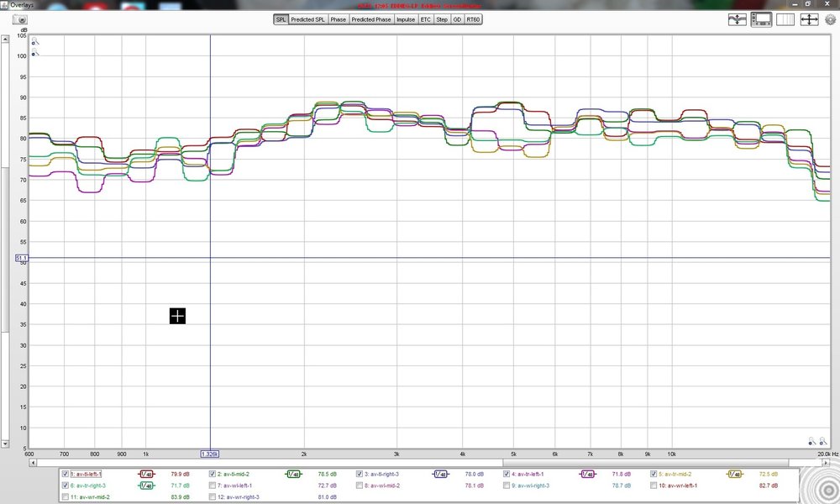The width and height of the screenshot is (840, 504).
Task: Enable the 11: av-wr-mid-2 trace checkbox
Action: pos(66,497)
